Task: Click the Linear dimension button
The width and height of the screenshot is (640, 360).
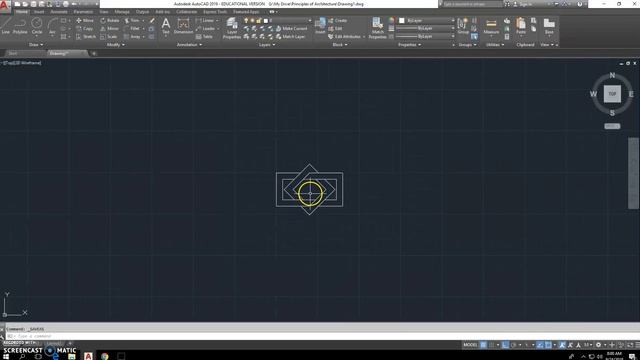Action: pyautogui.click(x=207, y=20)
